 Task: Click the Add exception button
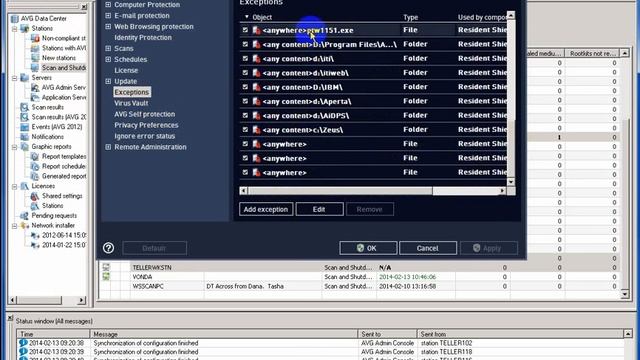tap(266, 209)
